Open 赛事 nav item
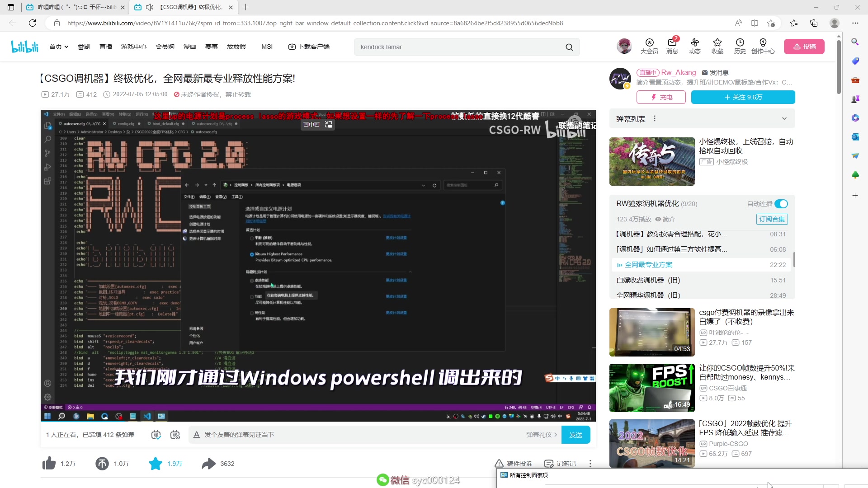 pos(212,47)
